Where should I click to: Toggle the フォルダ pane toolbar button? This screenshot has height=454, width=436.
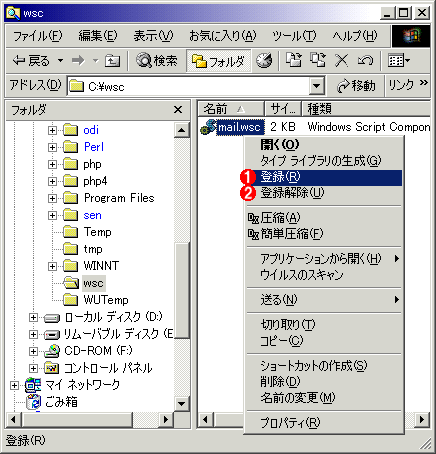pyautogui.click(x=218, y=61)
